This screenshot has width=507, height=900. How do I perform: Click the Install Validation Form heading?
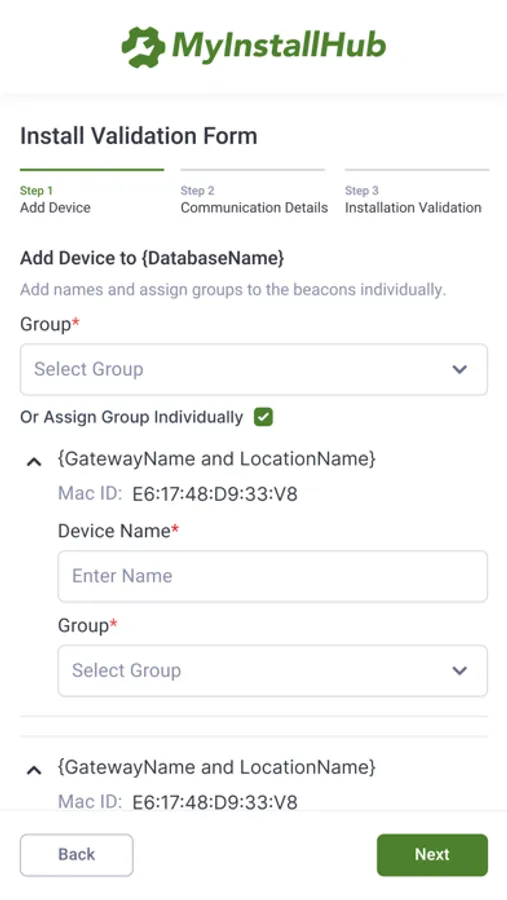[x=138, y=136]
